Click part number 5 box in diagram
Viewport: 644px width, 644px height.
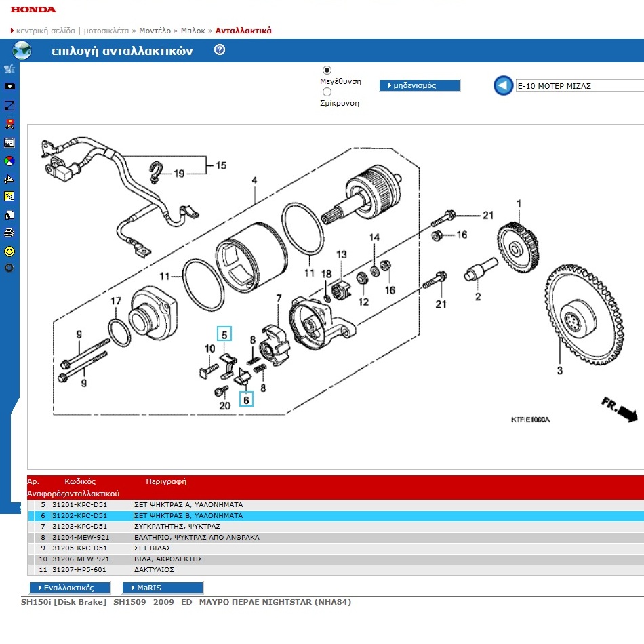point(224,334)
